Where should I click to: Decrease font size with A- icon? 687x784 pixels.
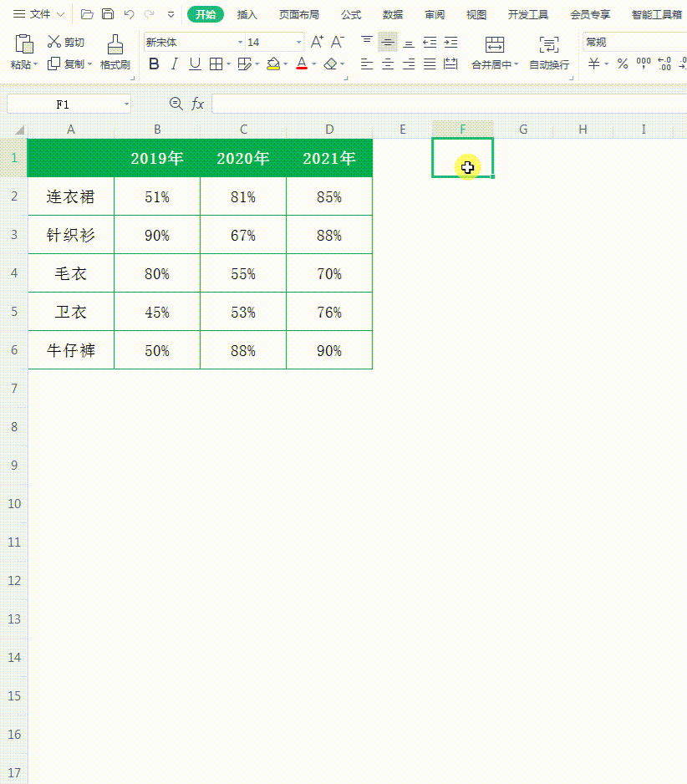[x=338, y=42]
